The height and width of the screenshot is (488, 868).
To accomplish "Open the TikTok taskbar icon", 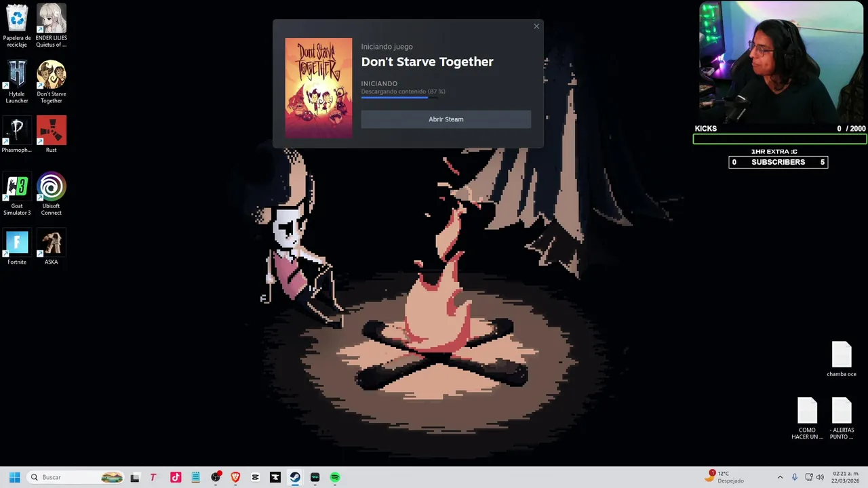I will pyautogui.click(x=176, y=477).
